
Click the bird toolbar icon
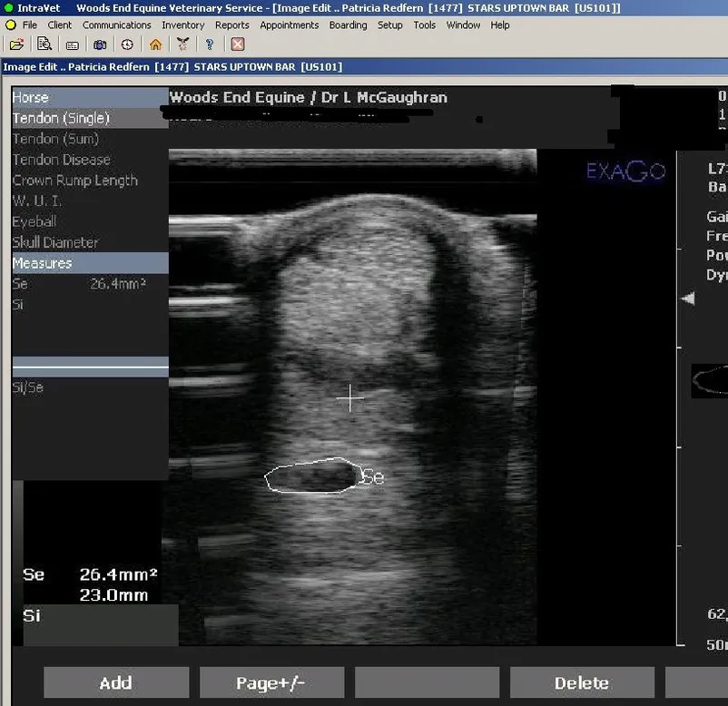[182, 44]
